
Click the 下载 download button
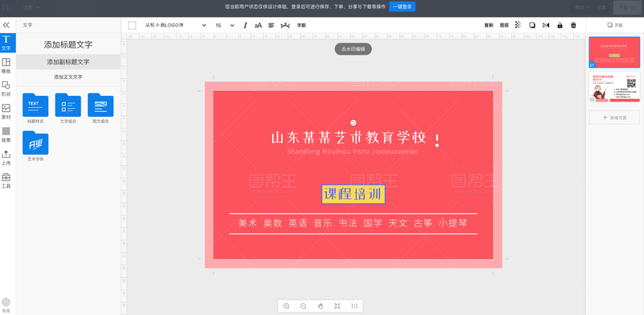click(627, 7)
